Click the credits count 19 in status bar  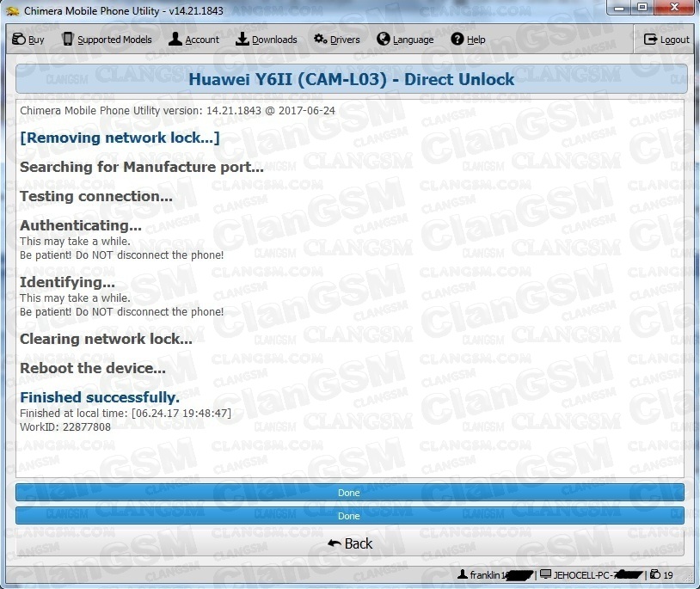[x=668, y=574]
